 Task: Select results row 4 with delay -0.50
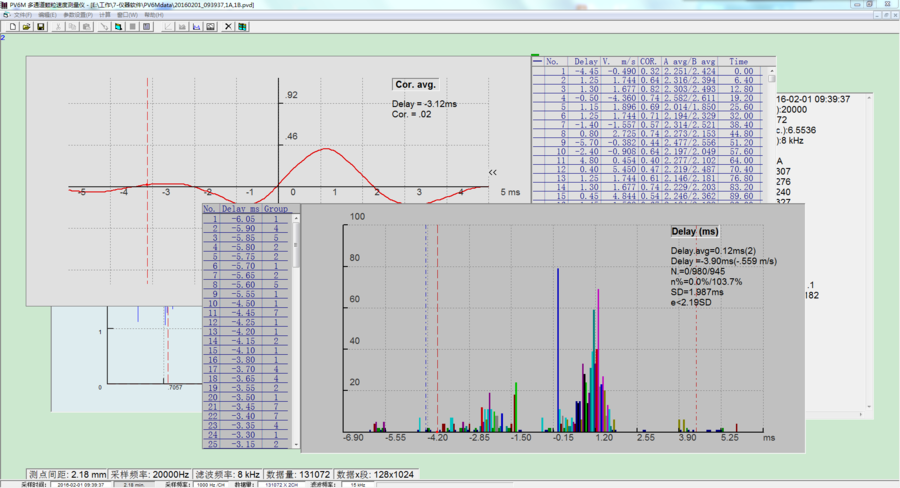coord(647,98)
